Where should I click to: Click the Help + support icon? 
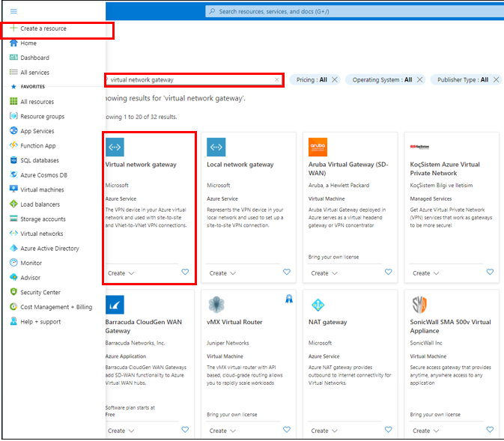[13, 321]
